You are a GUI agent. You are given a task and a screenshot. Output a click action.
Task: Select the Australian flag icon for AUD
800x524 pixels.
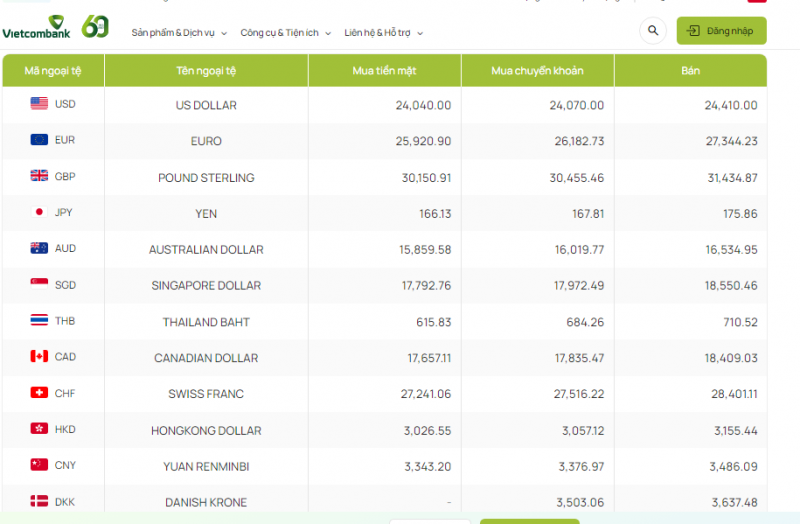coord(39,248)
